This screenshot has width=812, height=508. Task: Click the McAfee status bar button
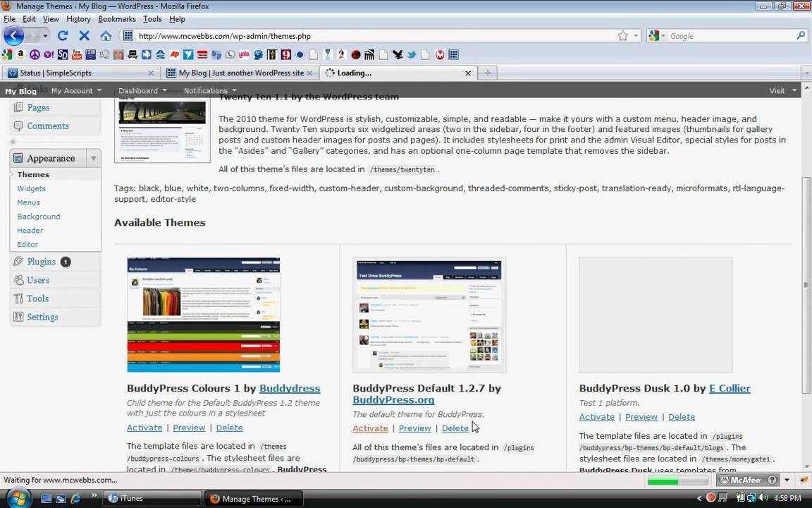point(749,480)
